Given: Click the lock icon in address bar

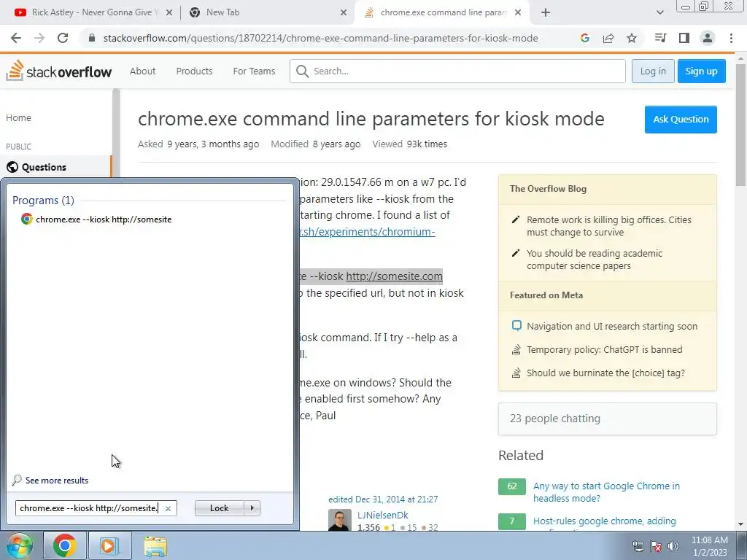Looking at the screenshot, I should [92, 38].
